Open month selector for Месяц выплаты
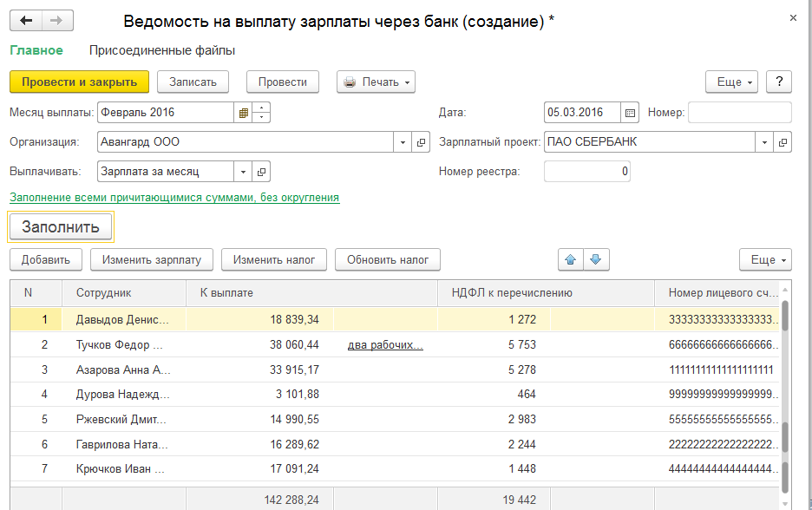The image size is (812, 510). (x=244, y=113)
